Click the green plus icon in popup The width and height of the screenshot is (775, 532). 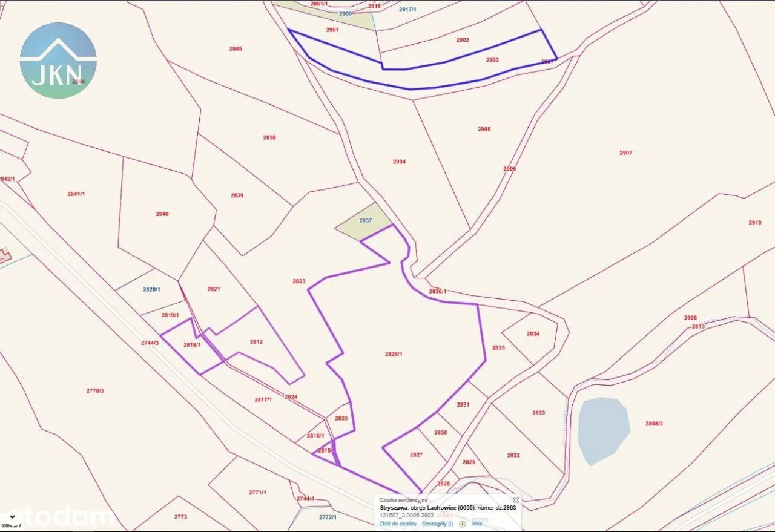463,524
